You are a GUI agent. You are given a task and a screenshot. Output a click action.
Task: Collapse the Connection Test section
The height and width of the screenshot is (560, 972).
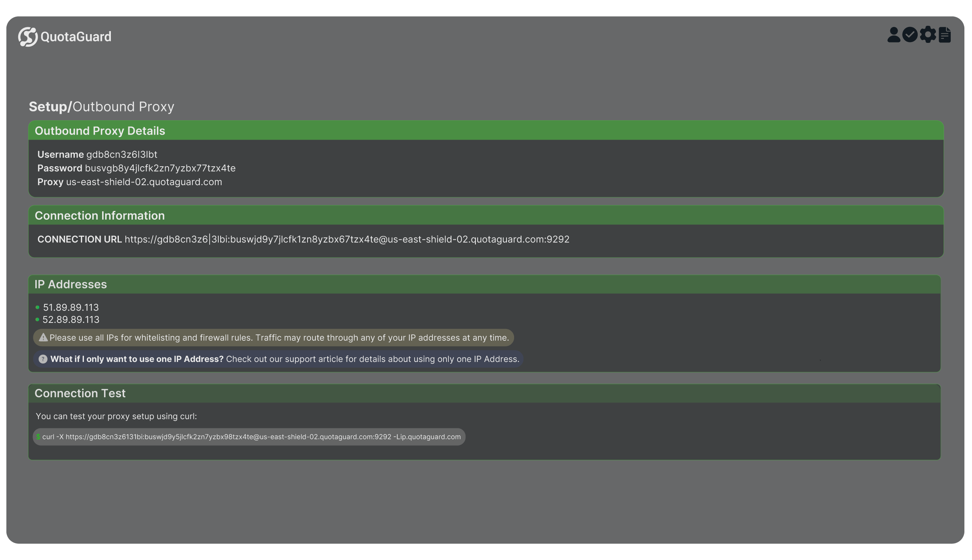(80, 393)
